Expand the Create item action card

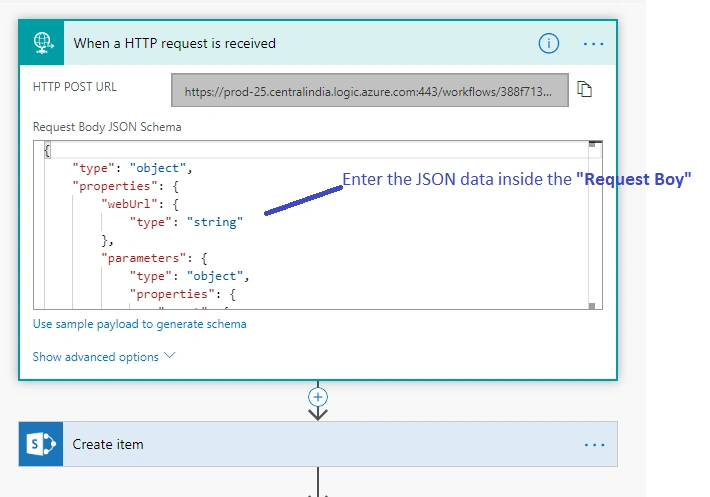318,444
